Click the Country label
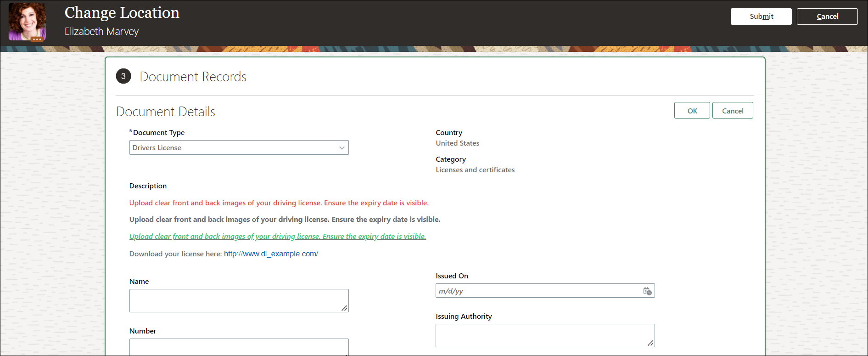868x356 pixels. 449,133
